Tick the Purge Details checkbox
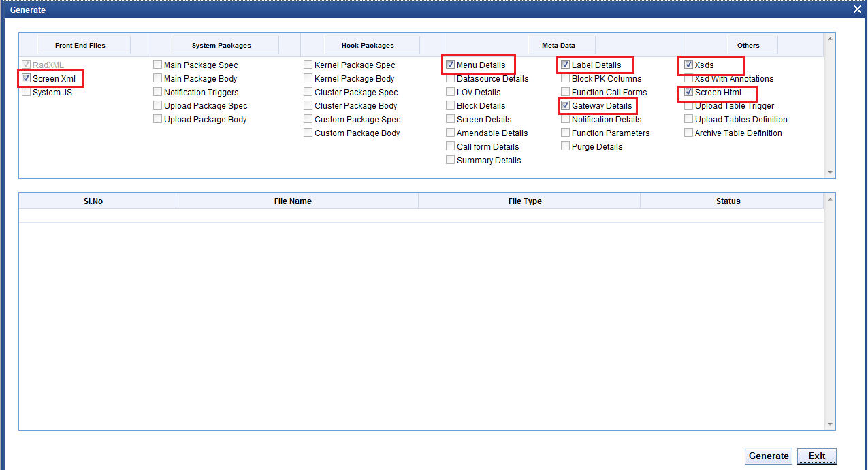Screen dimensions: 868x470 [x=566, y=147]
